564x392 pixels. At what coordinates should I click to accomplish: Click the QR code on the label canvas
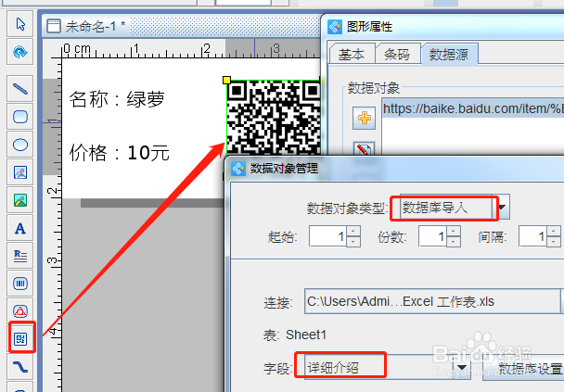pos(274,118)
